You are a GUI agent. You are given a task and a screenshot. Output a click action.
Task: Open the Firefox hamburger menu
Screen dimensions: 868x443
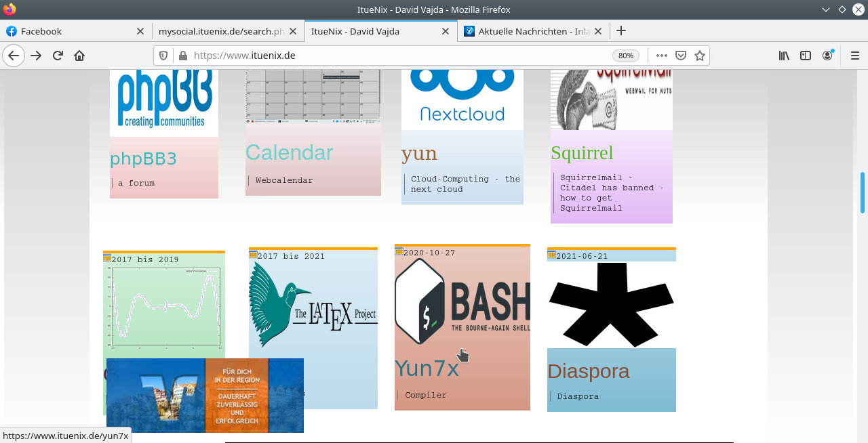854,56
